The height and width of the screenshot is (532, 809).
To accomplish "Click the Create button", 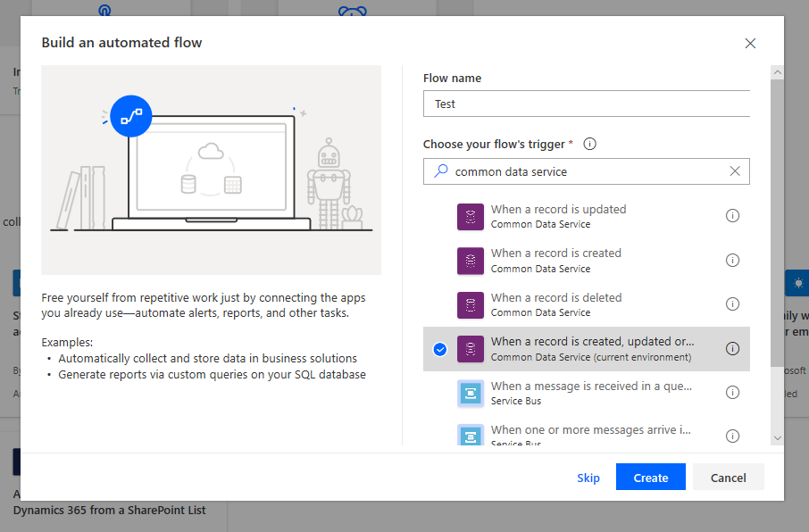I will coord(651,477).
